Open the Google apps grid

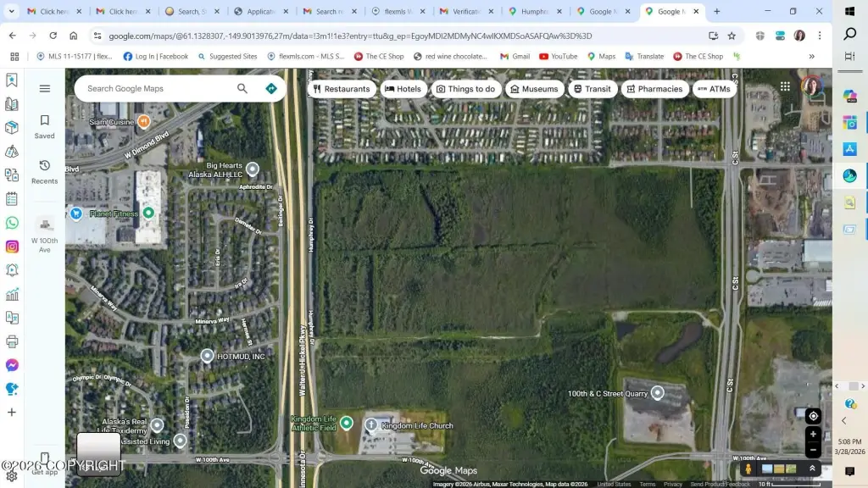click(785, 86)
